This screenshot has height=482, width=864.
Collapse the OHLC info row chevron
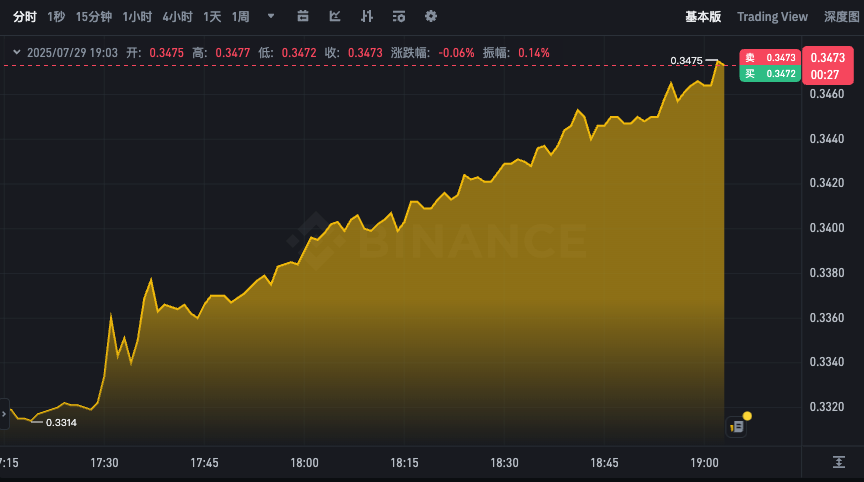[x=17, y=52]
